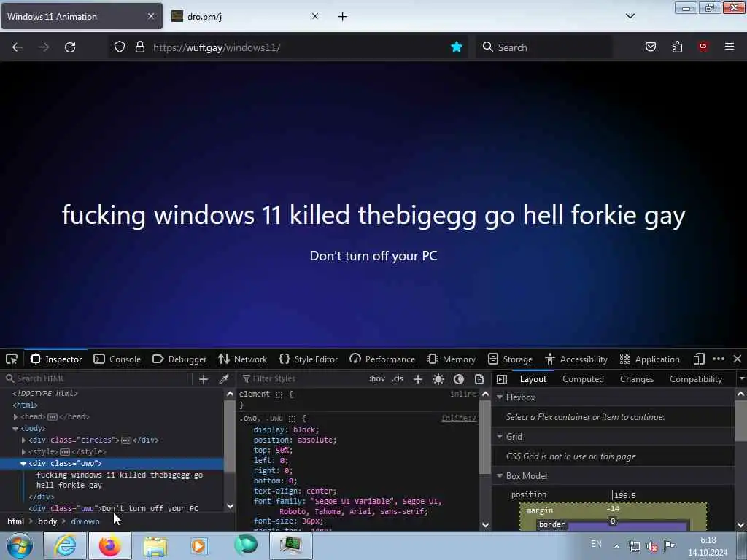Open the extensions puzzle icon

677,47
